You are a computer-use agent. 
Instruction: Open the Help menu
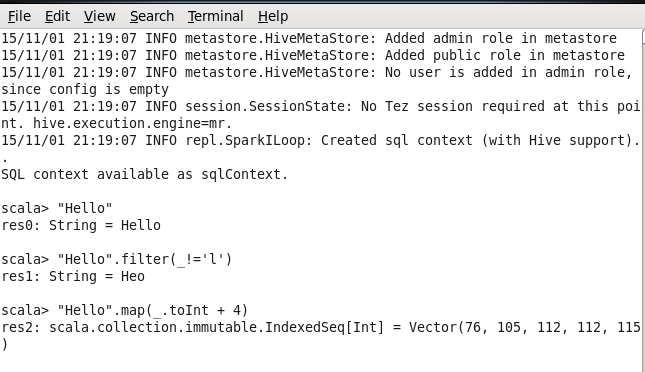pyautogui.click(x=273, y=16)
